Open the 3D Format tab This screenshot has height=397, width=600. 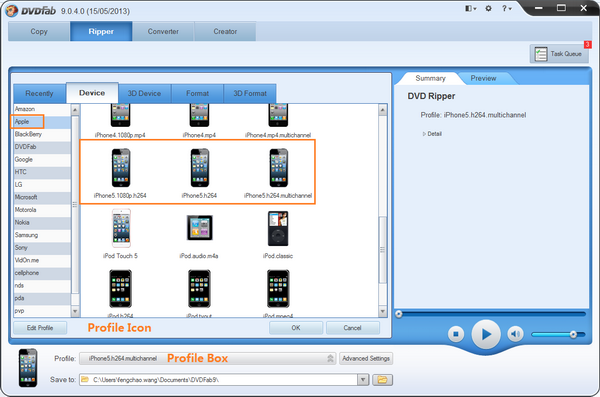click(250, 93)
